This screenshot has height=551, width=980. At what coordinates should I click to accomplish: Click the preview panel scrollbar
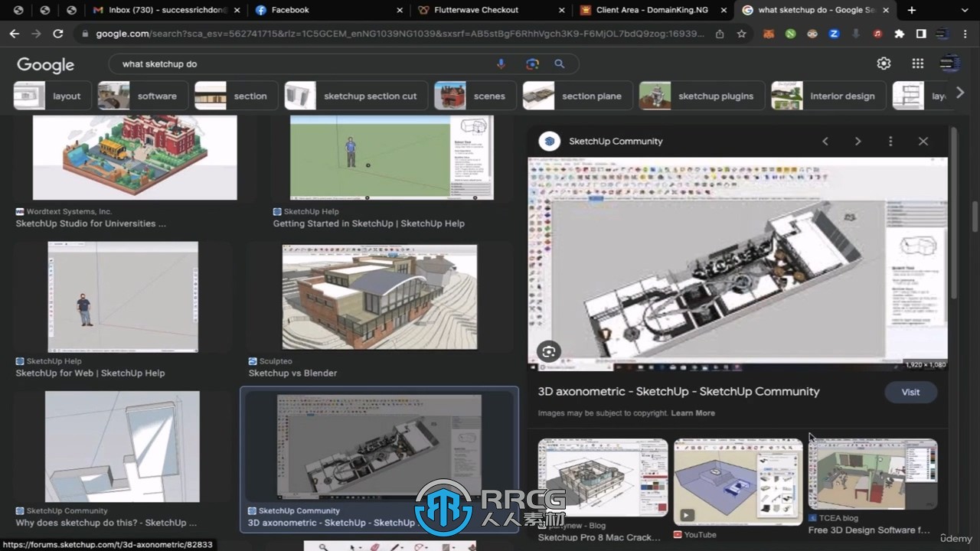click(x=954, y=214)
